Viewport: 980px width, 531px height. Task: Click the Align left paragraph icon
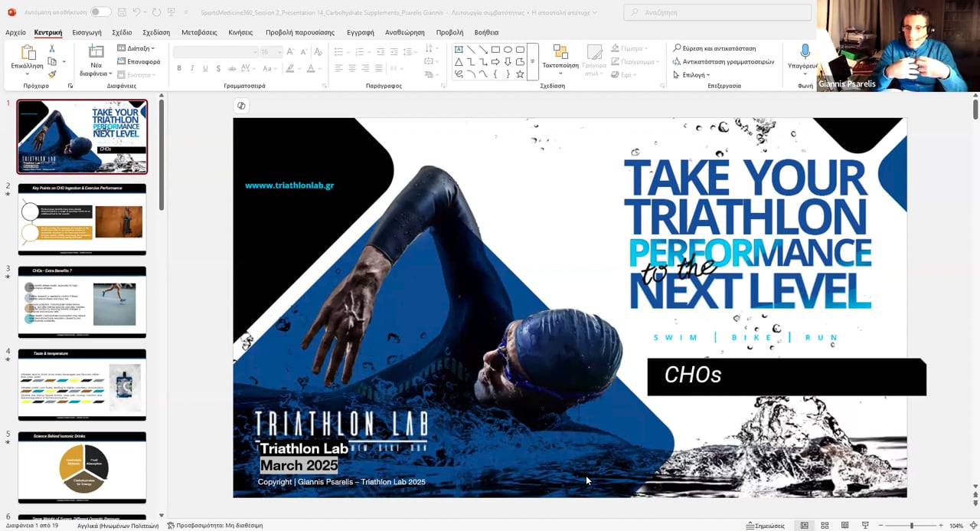coord(338,68)
